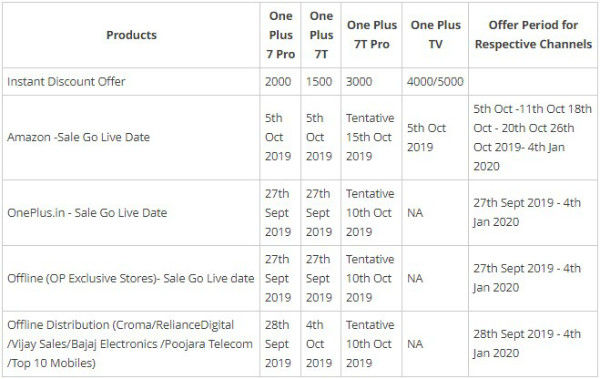Select the Amazon offer period dates cell

(532, 137)
